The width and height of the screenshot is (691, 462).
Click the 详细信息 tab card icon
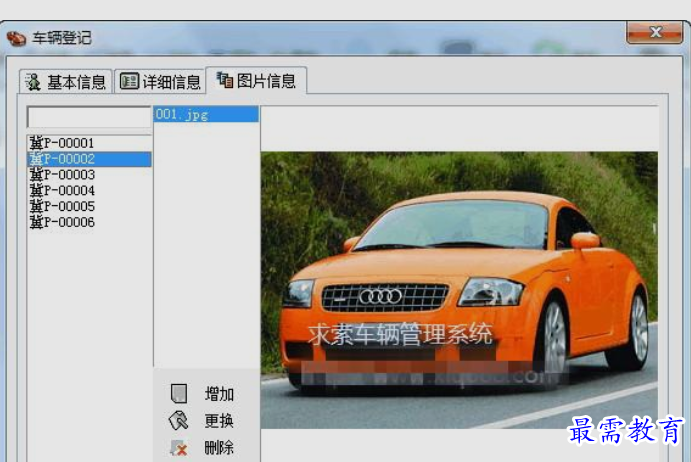pos(129,82)
